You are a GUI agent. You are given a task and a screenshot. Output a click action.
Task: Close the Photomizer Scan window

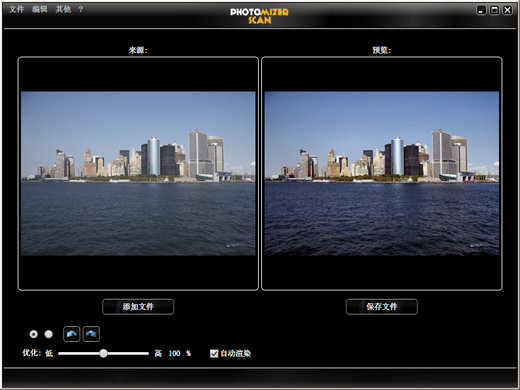(507, 10)
